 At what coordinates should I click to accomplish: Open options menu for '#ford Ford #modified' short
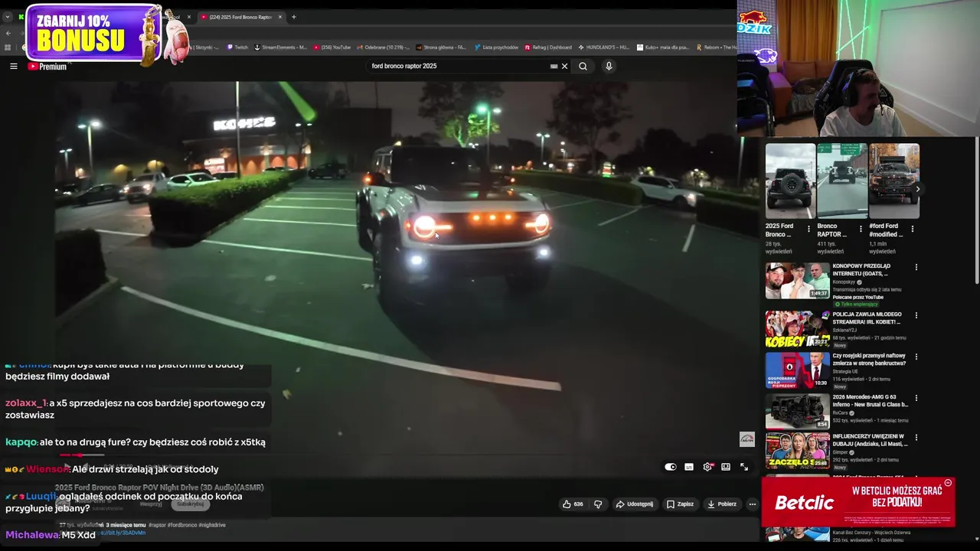coord(912,229)
